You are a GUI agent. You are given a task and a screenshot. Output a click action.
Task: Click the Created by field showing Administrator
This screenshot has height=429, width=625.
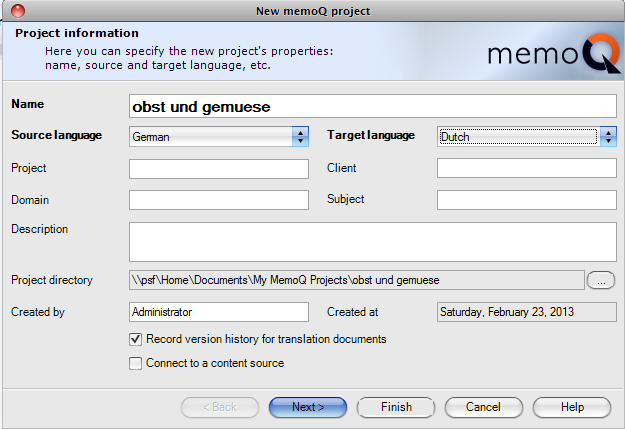pyautogui.click(x=218, y=312)
